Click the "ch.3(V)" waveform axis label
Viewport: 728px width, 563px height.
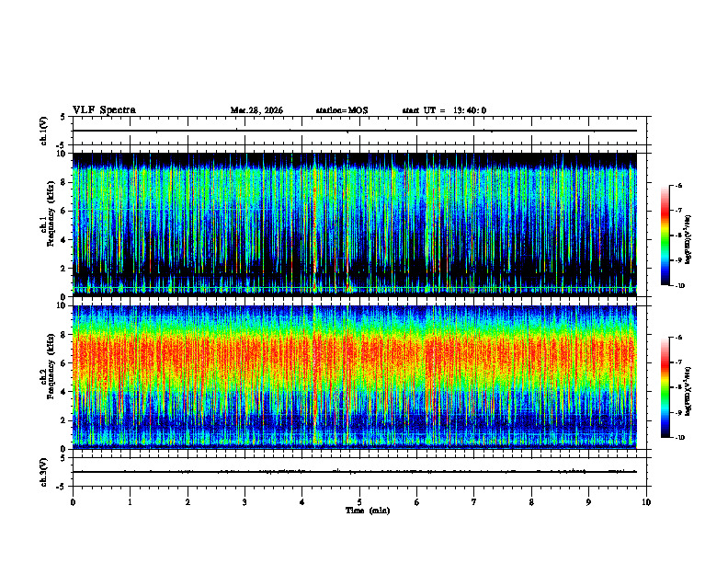pyautogui.click(x=44, y=472)
